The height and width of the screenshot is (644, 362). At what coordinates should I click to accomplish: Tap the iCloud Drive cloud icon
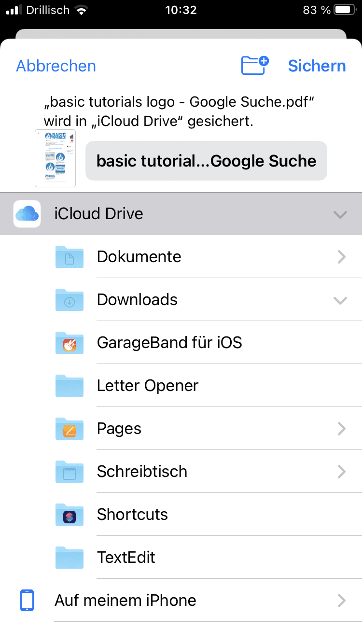click(x=27, y=213)
